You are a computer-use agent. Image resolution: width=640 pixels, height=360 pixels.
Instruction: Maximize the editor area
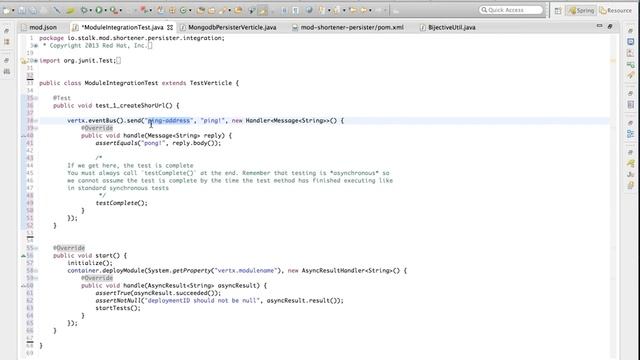tap(610, 26)
